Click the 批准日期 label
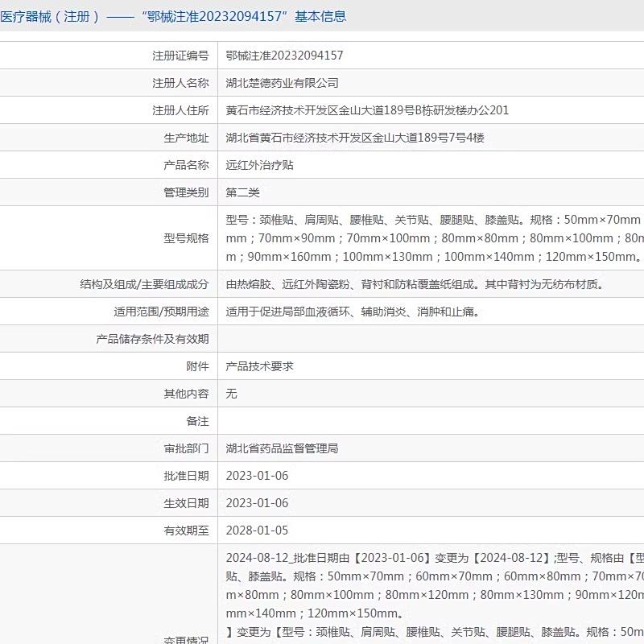Screen dimensions: 644x644 (186, 476)
